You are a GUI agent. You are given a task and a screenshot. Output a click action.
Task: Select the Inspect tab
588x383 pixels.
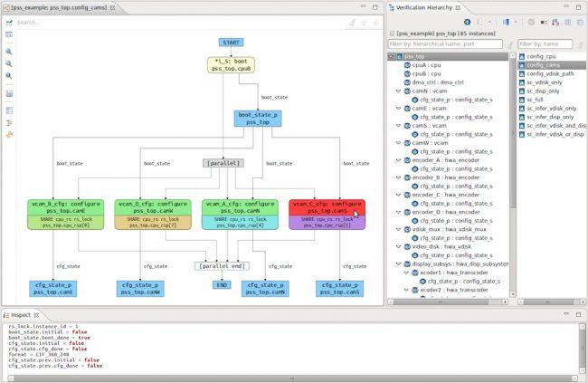(21, 315)
